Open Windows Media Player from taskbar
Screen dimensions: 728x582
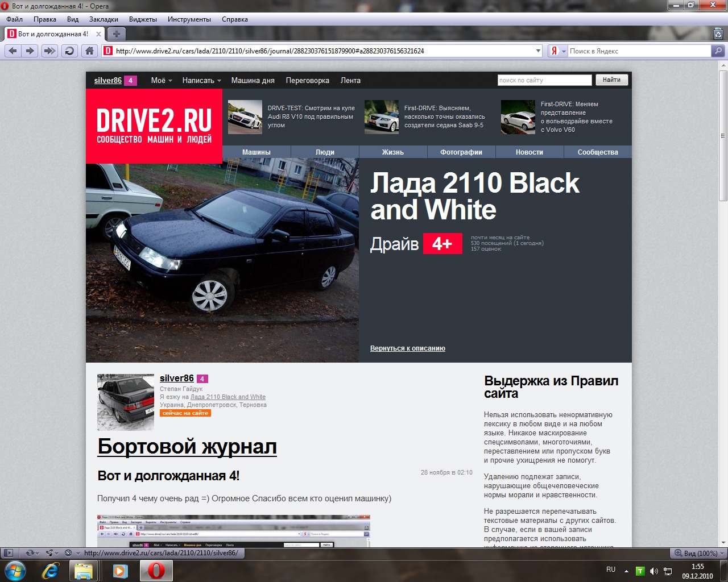pos(120,571)
